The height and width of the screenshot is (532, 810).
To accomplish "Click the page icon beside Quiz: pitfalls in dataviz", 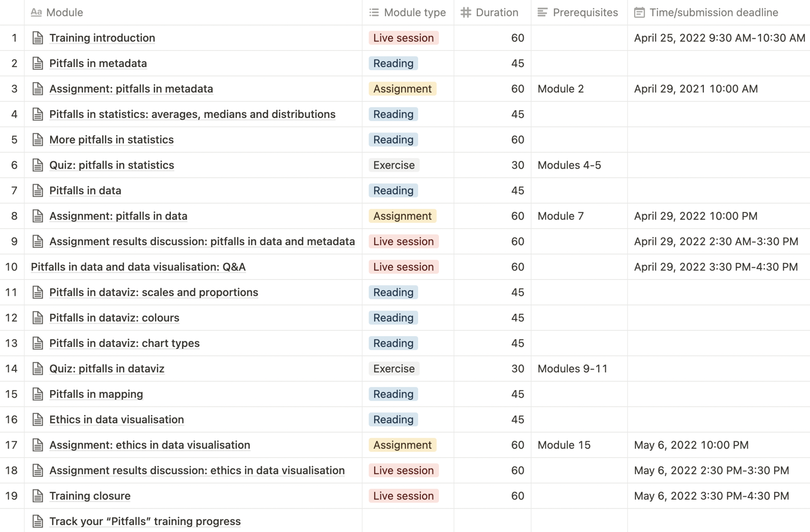I will tap(37, 368).
